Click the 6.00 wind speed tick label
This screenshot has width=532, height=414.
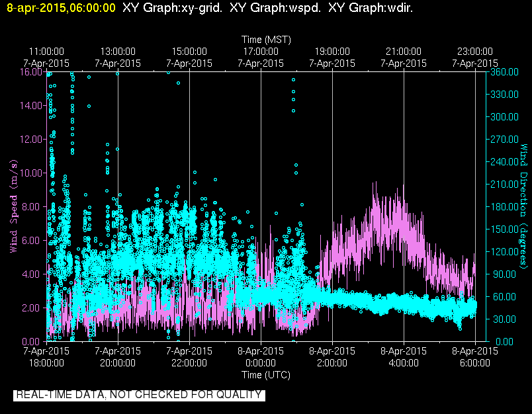click(x=32, y=241)
